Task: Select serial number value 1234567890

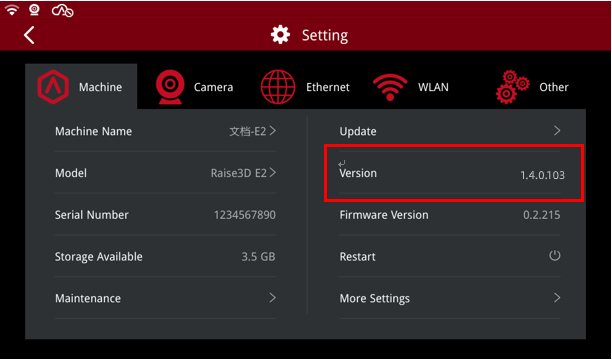Action: [x=245, y=215]
